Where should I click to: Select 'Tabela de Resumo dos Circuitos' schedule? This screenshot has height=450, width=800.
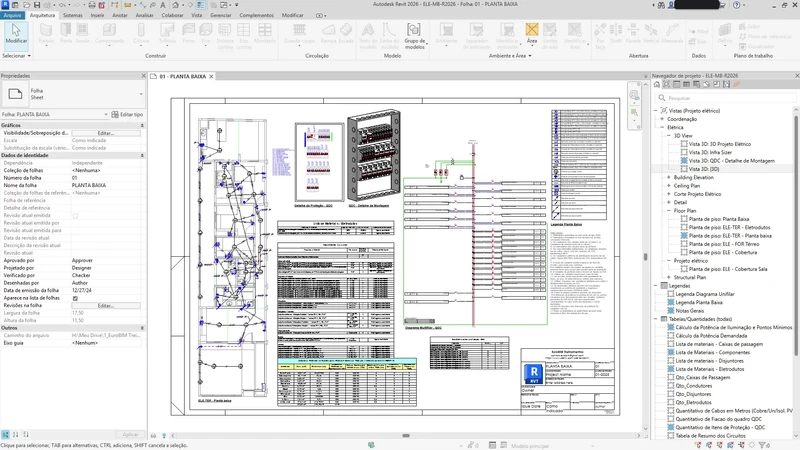click(710, 436)
